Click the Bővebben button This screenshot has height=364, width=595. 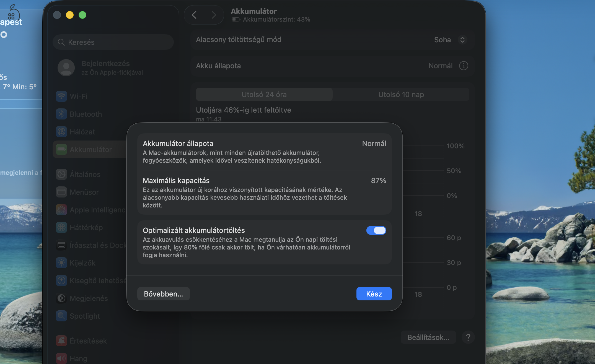(x=163, y=294)
